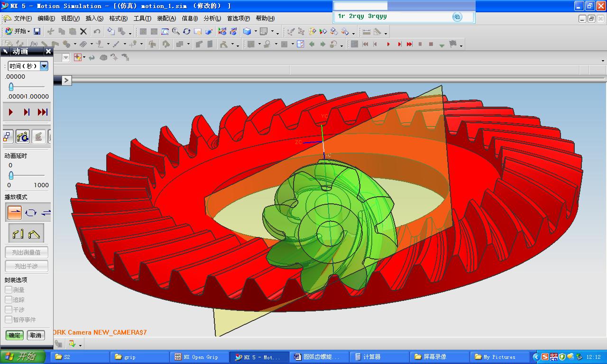Viewport: 607px width, 364px height.
Task: Click the assembly position icon in animation dialog
Action: [x=23, y=136]
